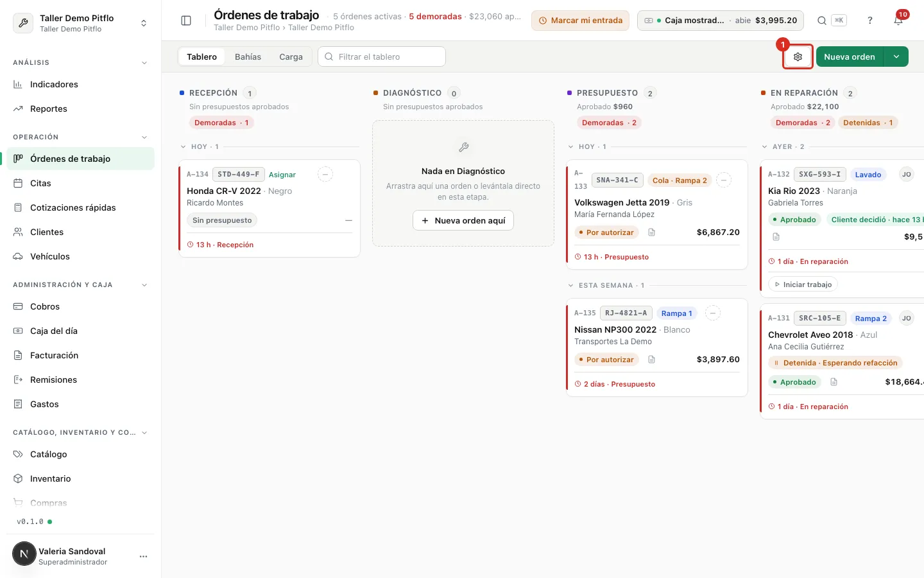Click the Nueva orden button
The image size is (924, 578).
click(850, 57)
